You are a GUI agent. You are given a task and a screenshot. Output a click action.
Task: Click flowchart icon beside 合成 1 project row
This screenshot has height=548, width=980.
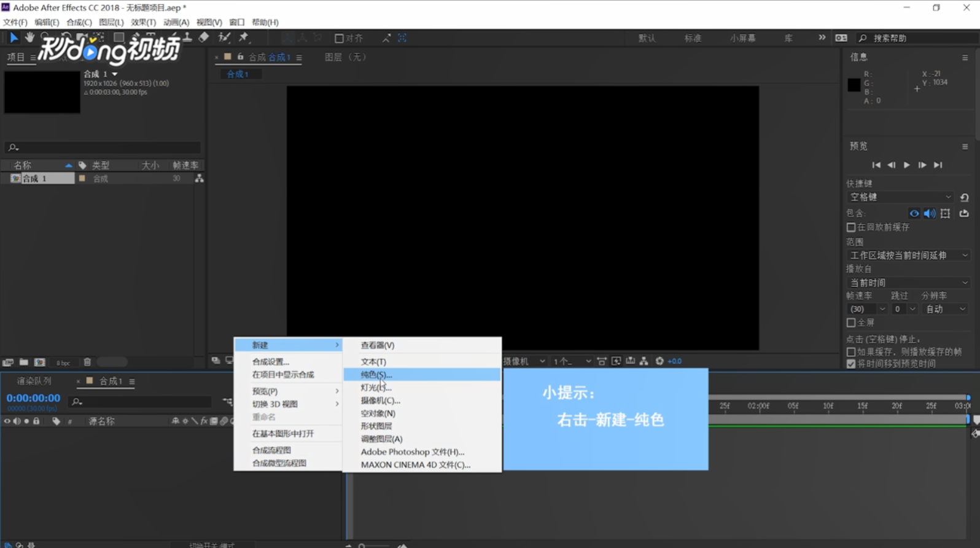click(199, 179)
